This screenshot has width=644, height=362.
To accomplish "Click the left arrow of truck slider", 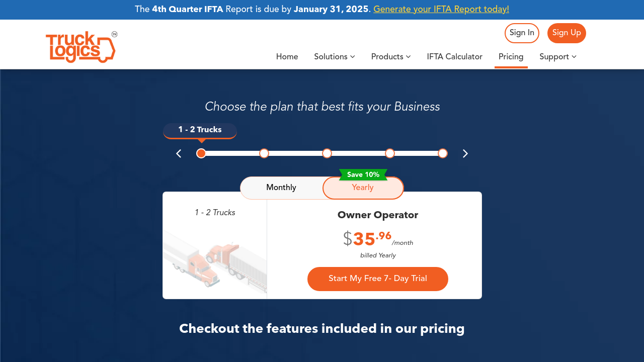I will point(179,154).
